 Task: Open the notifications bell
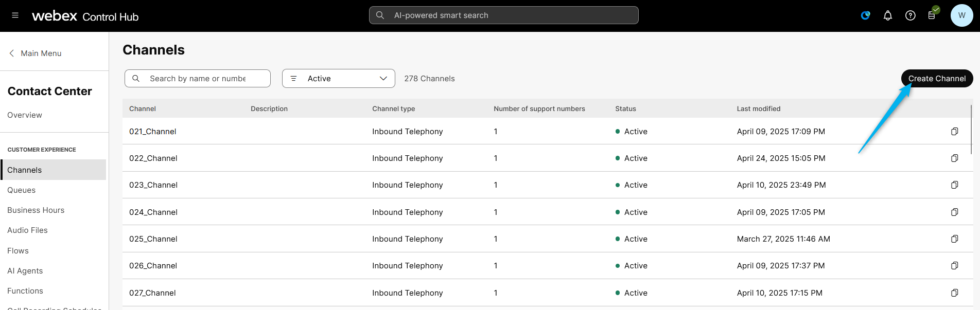pyautogui.click(x=887, y=15)
